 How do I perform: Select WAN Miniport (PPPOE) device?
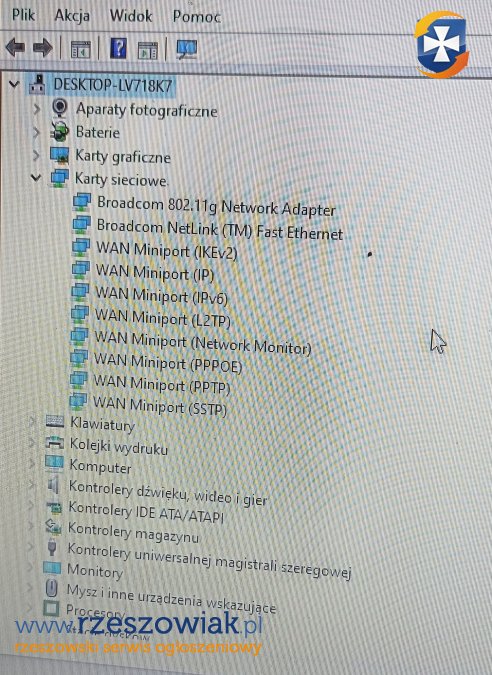(x=168, y=362)
